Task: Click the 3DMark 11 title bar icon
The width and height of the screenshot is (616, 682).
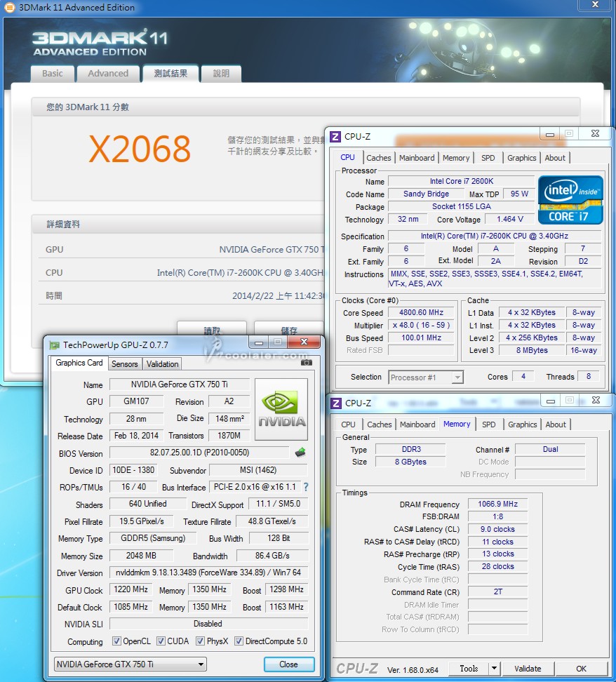Action: (8, 8)
